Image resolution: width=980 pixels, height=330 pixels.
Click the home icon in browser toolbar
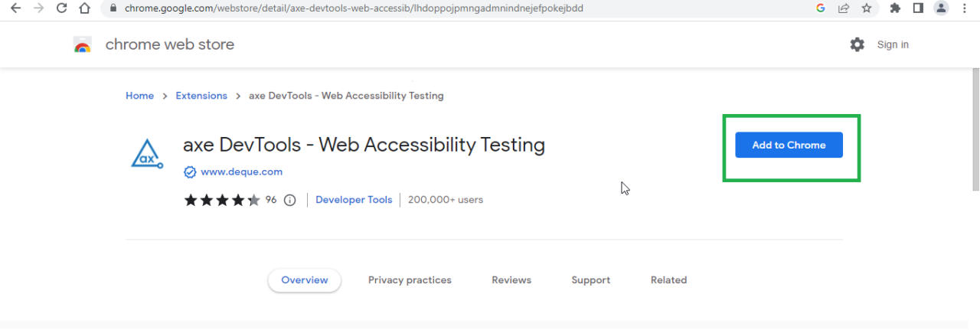(x=85, y=8)
